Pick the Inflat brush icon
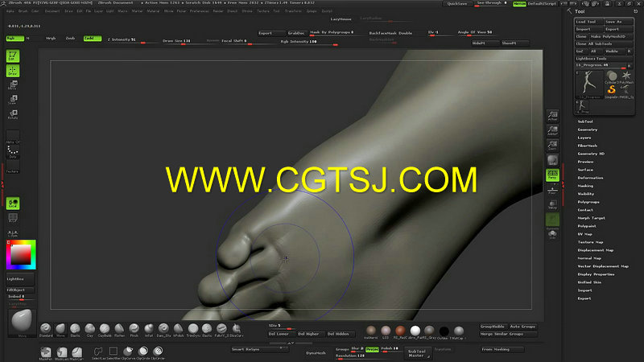Image resolution: width=644 pixels, height=362 pixels. click(149, 329)
